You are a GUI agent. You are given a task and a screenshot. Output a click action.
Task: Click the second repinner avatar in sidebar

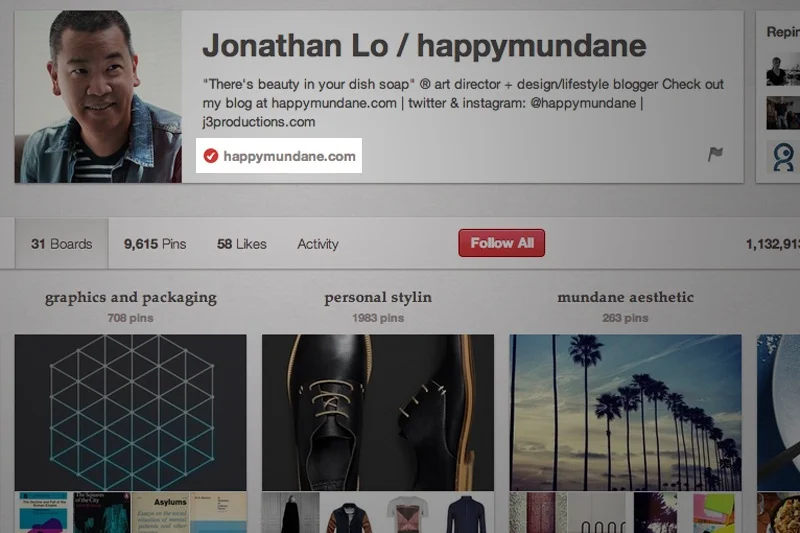click(x=783, y=113)
